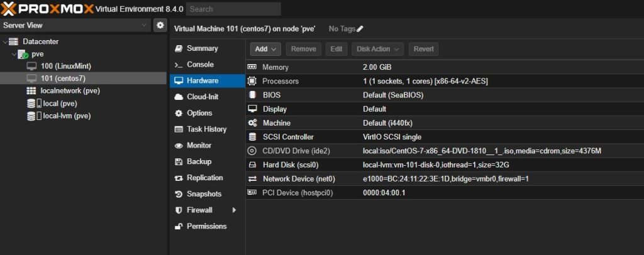Click the monitor icon for 101 (centos7)

[31, 78]
